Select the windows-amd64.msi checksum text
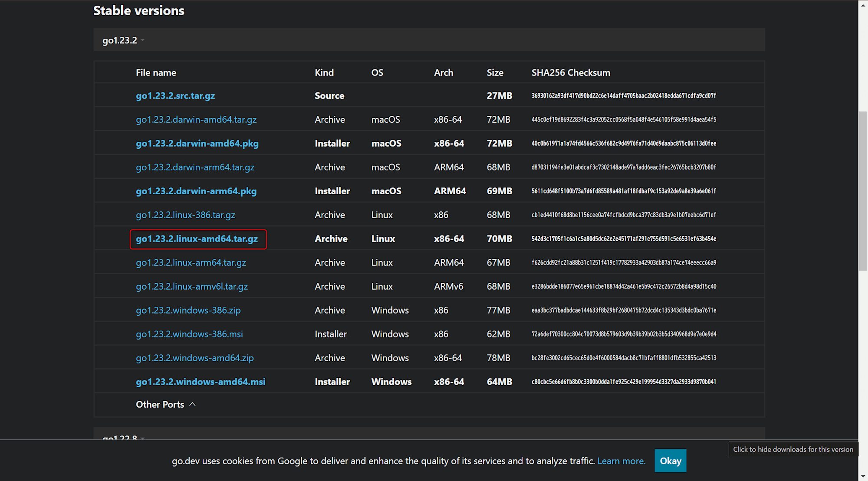The width and height of the screenshot is (868, 481). click(x=624, y=382)
